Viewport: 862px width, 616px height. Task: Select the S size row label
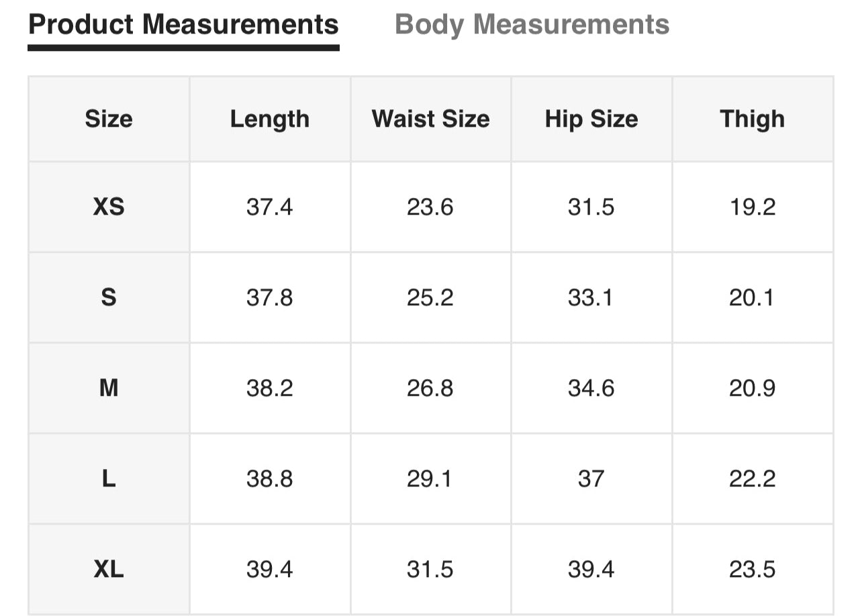(x=109, y=297)
